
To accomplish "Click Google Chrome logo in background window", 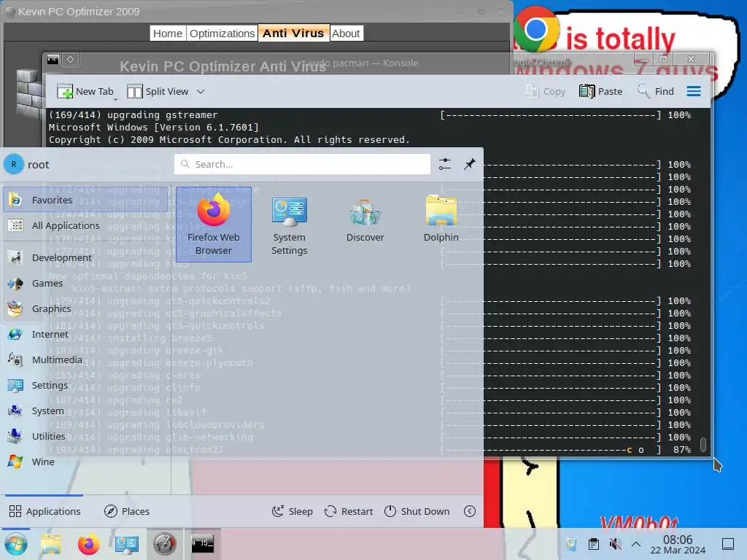I will click(x=535, y=29).
